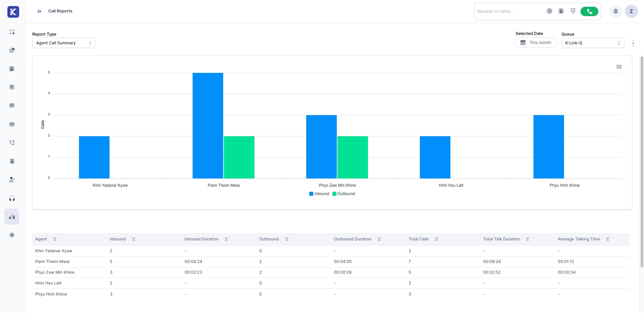
Task: Open headset icon in sidebar
Action: click(x=12, y=198)
